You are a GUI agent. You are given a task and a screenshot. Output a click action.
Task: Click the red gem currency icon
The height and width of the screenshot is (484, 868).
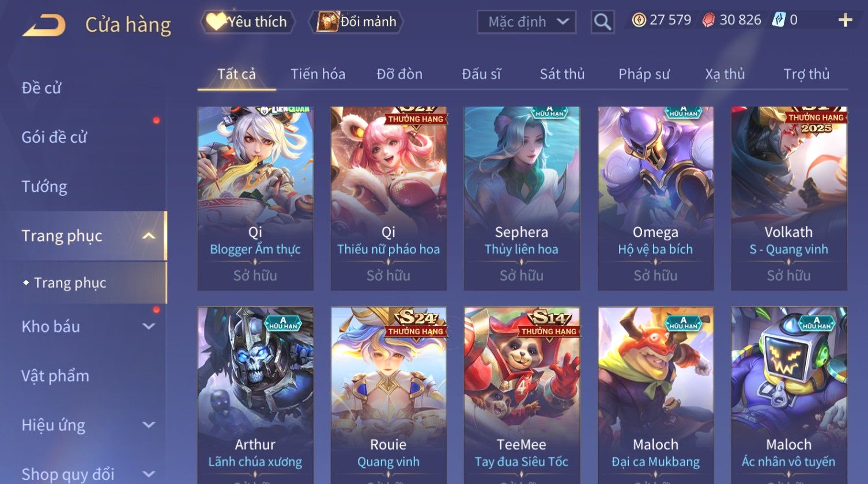click(709, 20)
